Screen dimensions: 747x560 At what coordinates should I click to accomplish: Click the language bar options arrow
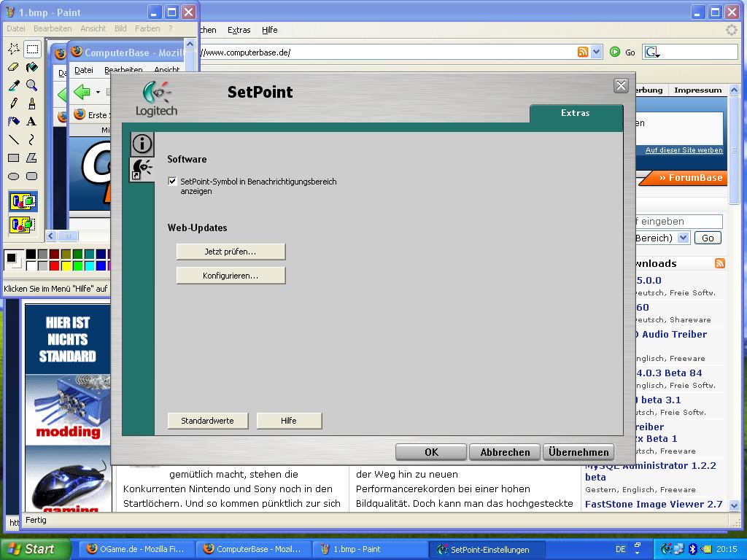coord(638,553)
